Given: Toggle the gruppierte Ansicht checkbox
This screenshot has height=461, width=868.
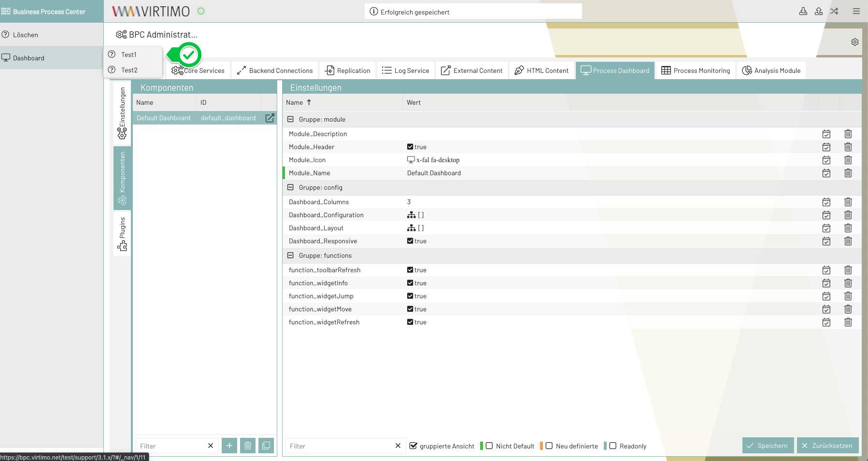Looking at the screenshot, I should pos(413,446).
